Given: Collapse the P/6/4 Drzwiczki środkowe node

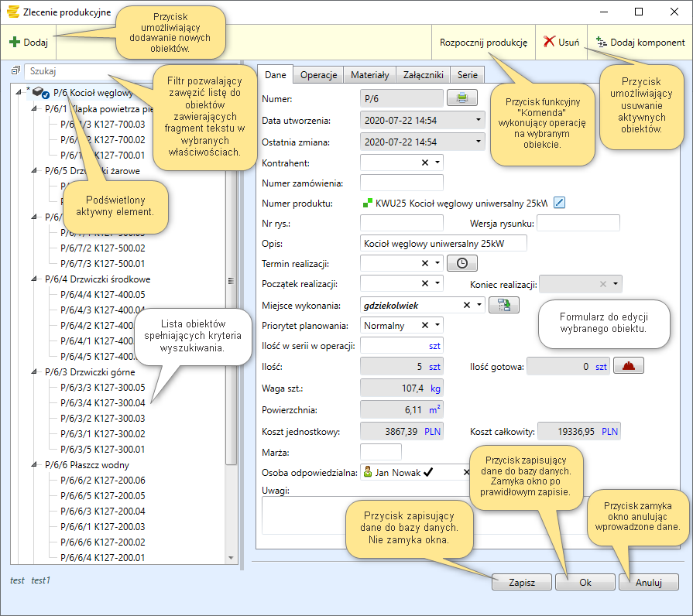Looking at the screenshot, I should [x=34, y=279].
